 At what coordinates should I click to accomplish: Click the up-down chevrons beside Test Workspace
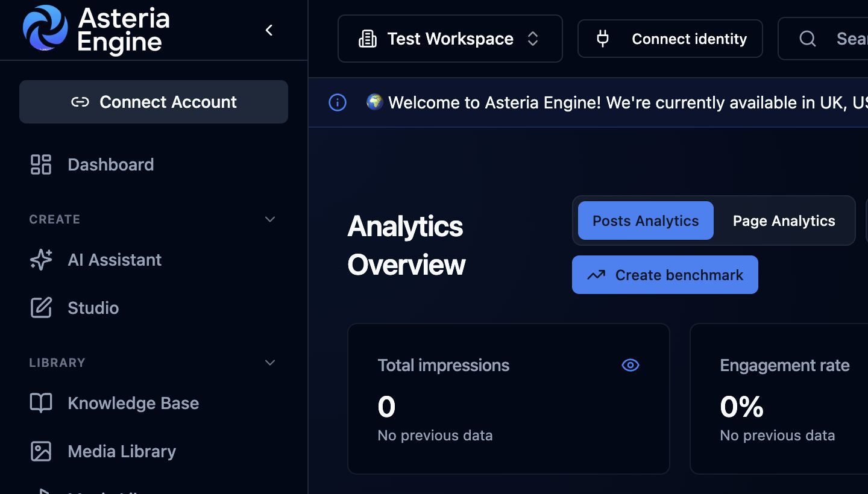[x=533, y=39]
